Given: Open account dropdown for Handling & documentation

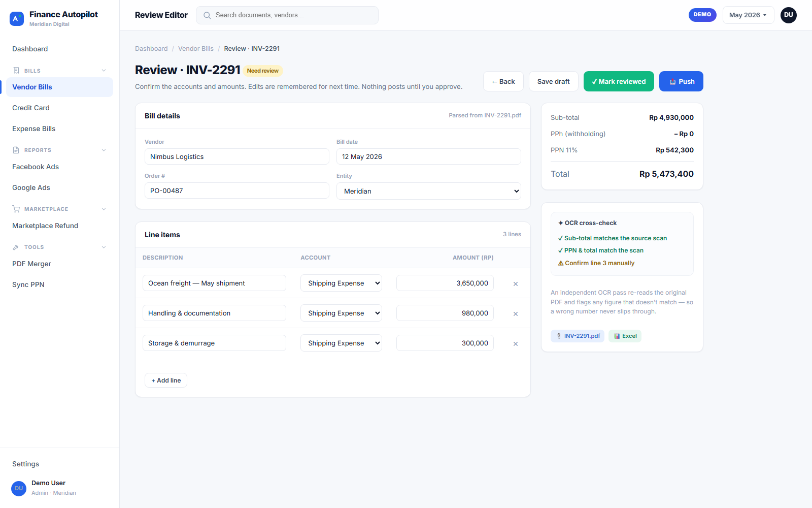Looking at the screenshot, I should [x=341, y=313].
